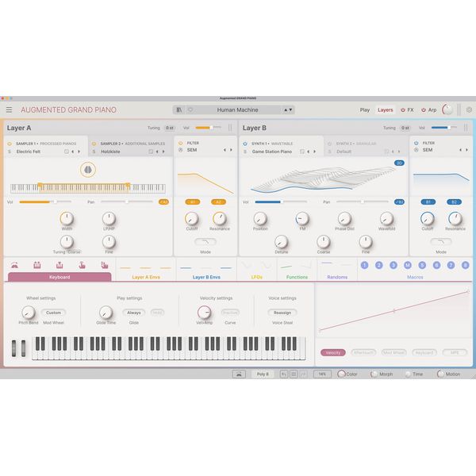Click the redo arrow in the bottom bar
476x476 pixels.
pyautogui.click(x=303, y=374)
